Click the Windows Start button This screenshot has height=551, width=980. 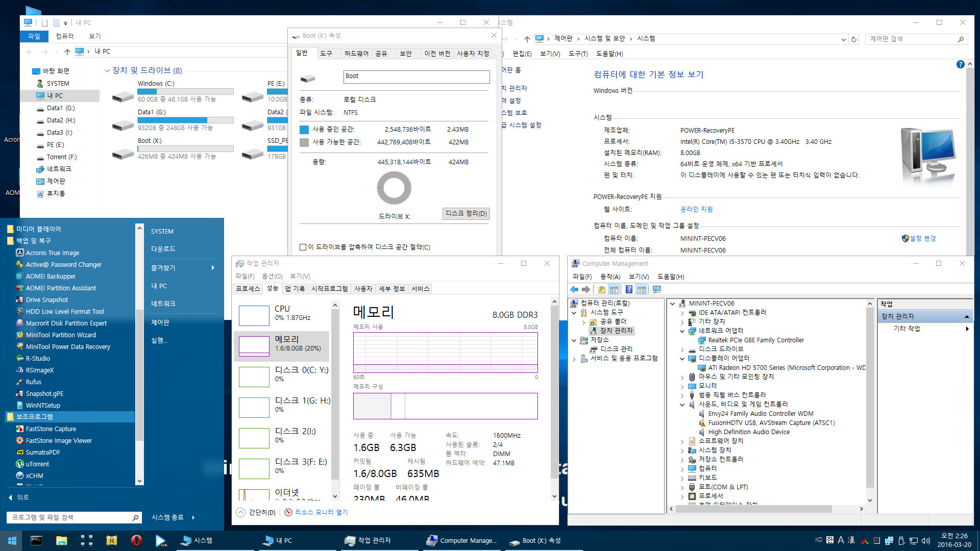pyautogui.click(x=12, y=540)
